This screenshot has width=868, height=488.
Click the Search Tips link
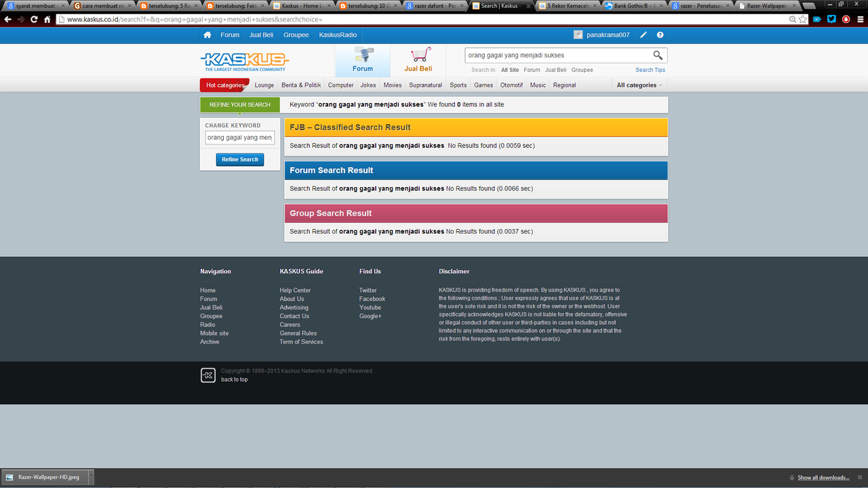(650, 70)
